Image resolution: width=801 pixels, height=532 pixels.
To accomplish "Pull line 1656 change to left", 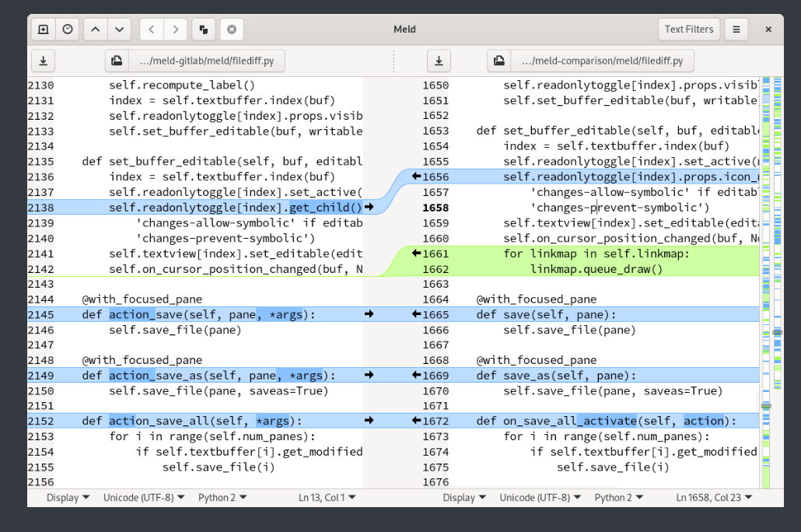I will click(416, 177).
